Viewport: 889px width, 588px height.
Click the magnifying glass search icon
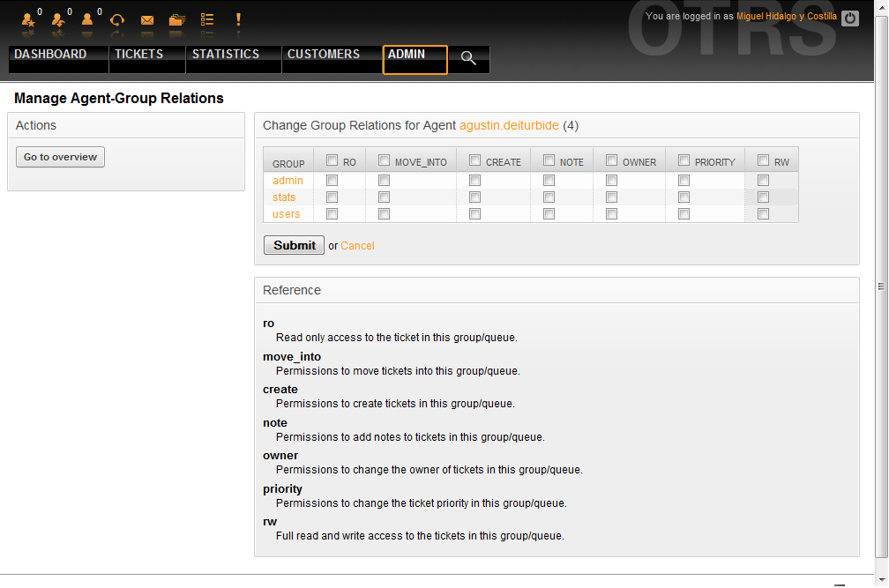468,58
